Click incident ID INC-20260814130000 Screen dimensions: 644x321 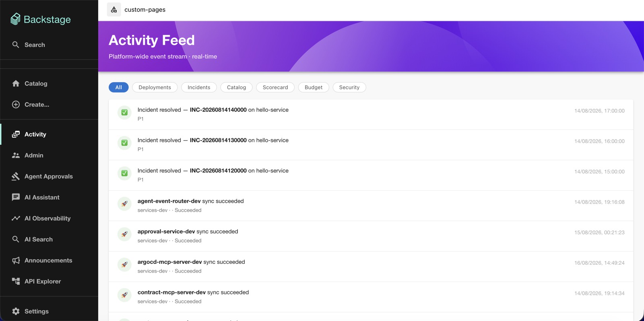click(218, 140)
